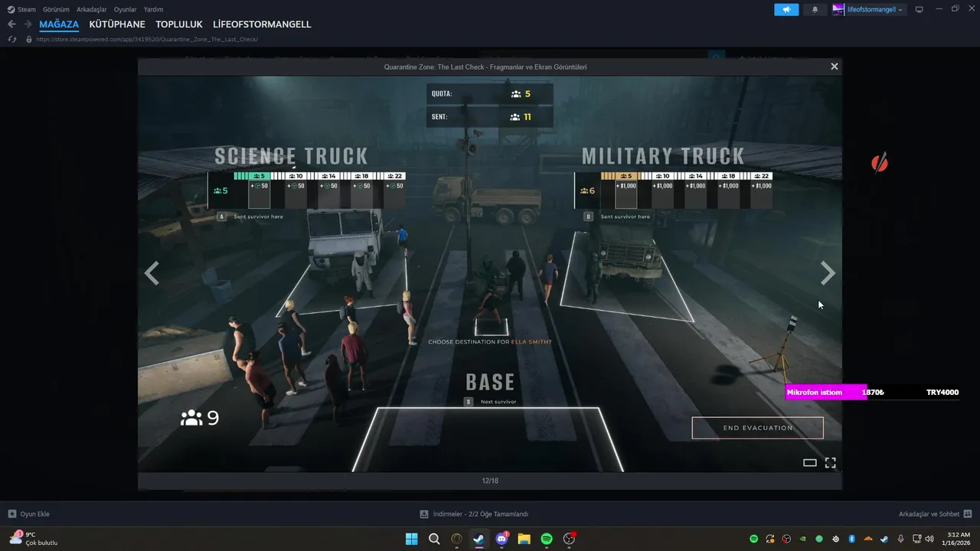Viewport: 980px width, 551px height.
Task: Open the notifications bell
Action: pos(815,9)
